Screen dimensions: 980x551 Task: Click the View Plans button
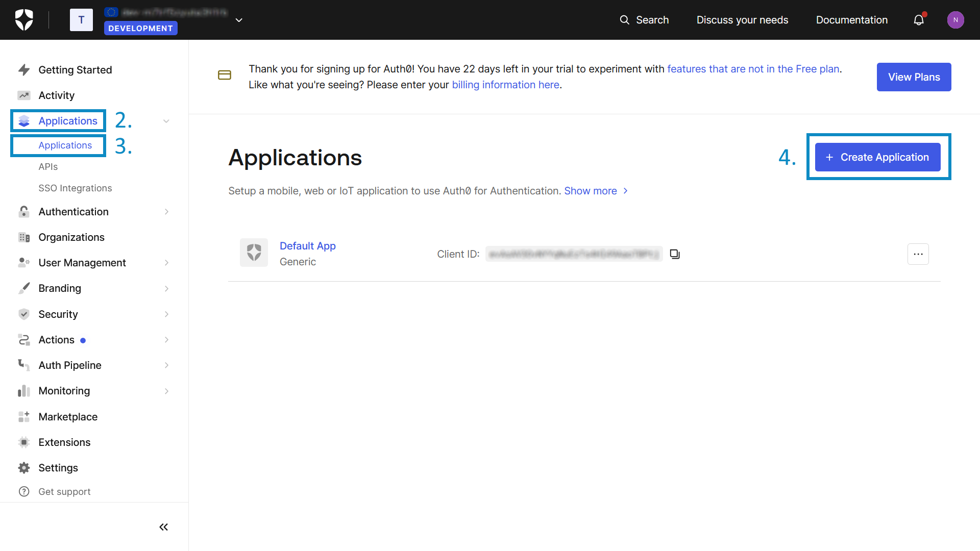point(914,77)
